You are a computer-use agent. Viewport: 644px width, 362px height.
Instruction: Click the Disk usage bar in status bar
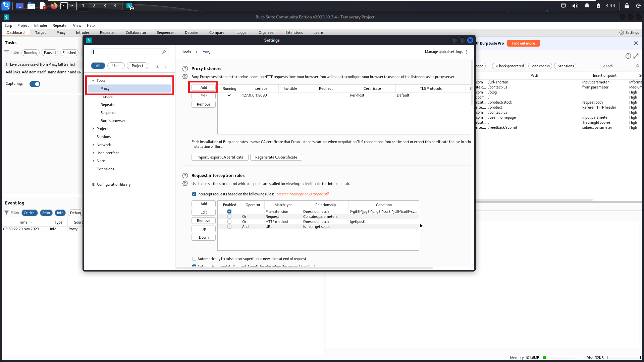click(624, 358)
